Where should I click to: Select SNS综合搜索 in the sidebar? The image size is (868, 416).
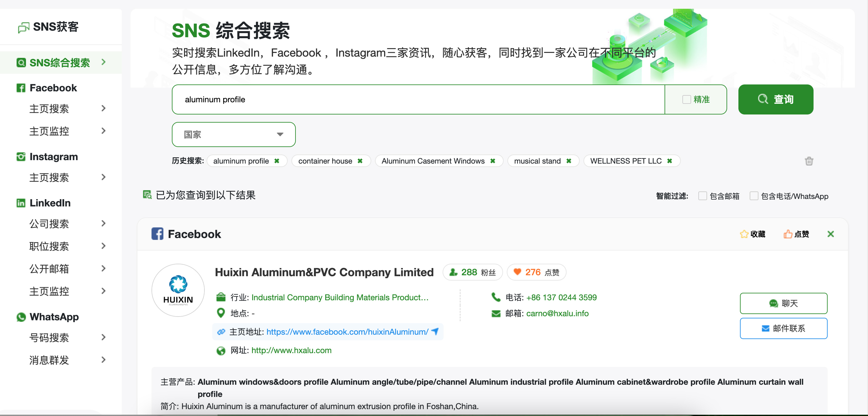pyautogui.click(x=61, y=63)
